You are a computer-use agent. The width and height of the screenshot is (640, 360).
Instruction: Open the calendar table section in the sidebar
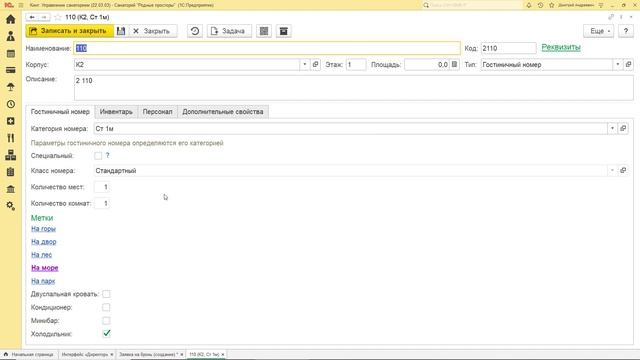click(11, 53)
